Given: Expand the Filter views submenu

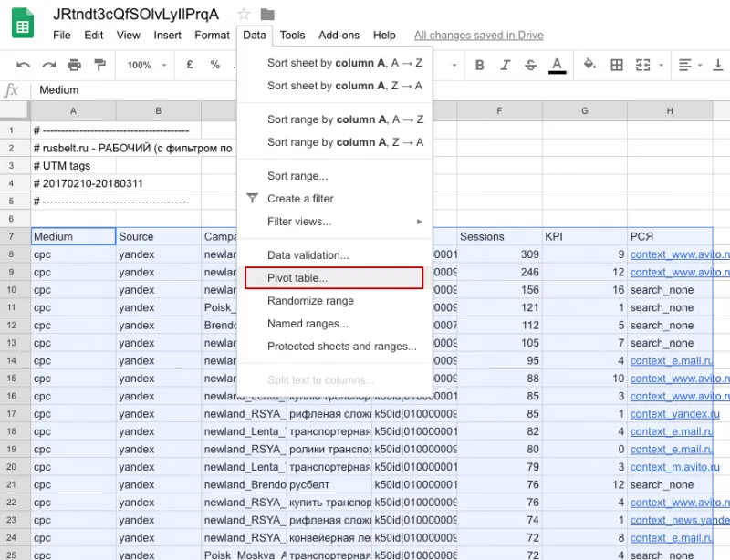Looking at the screenshot, I should [x=334, y=222].
